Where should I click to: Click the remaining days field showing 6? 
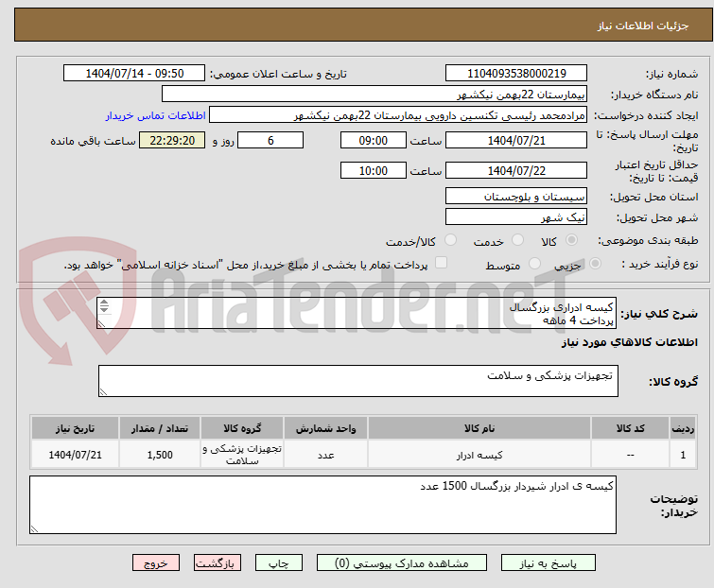[270, 140]
